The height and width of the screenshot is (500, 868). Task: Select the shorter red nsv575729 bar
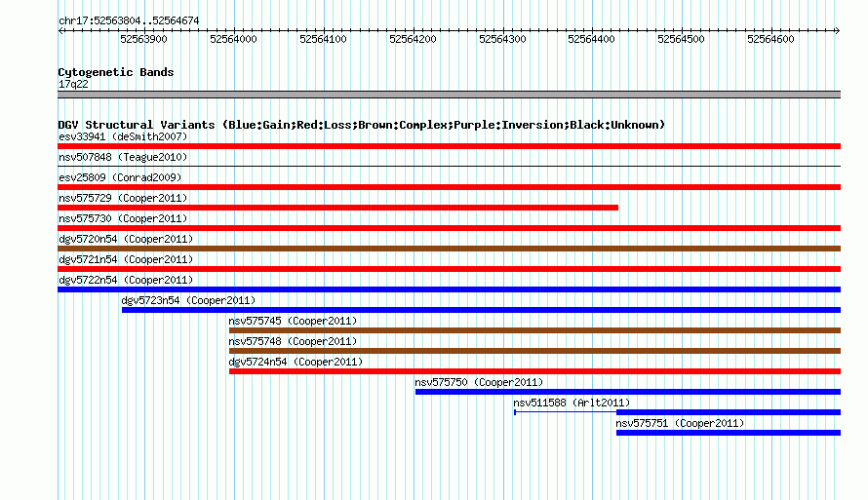pyautogui.click(x=337, y=208)
